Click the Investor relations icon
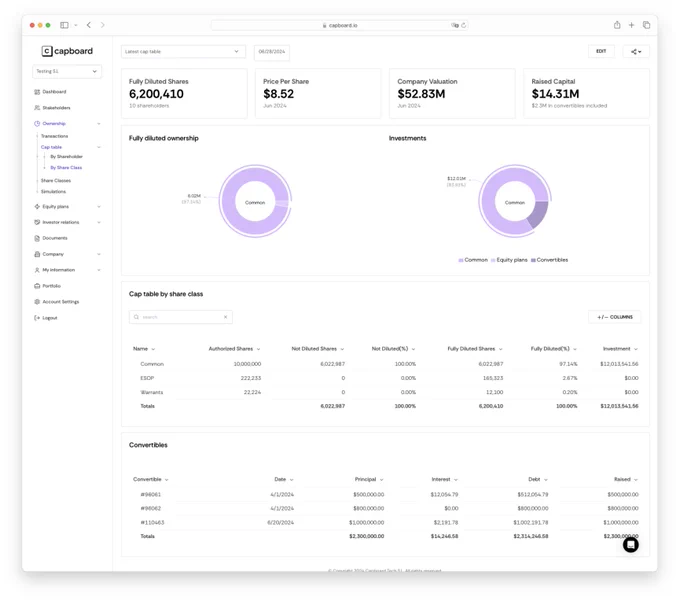This screenshot has width=680, height=601. (37, 222)
